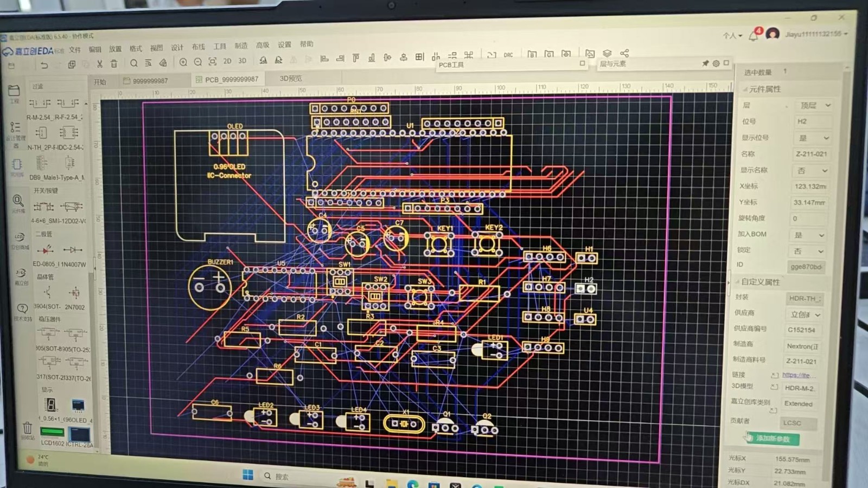Click the share icon in toolbar
868x488 pixels.
click(x=624, y=53)
